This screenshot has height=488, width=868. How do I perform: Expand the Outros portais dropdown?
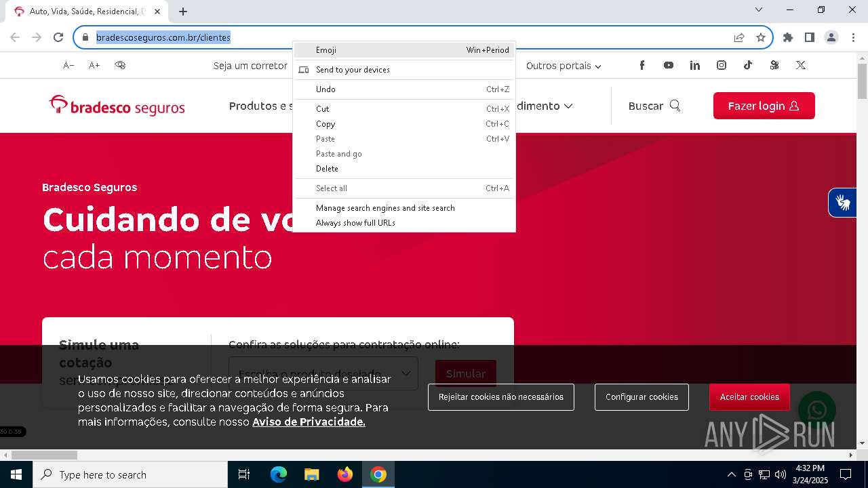click(564, 66)
